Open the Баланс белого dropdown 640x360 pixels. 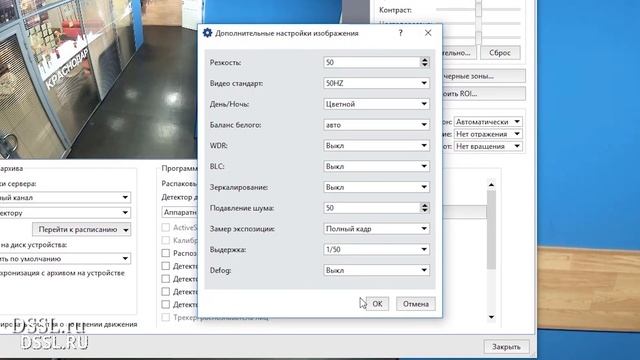tap(376, 124)
